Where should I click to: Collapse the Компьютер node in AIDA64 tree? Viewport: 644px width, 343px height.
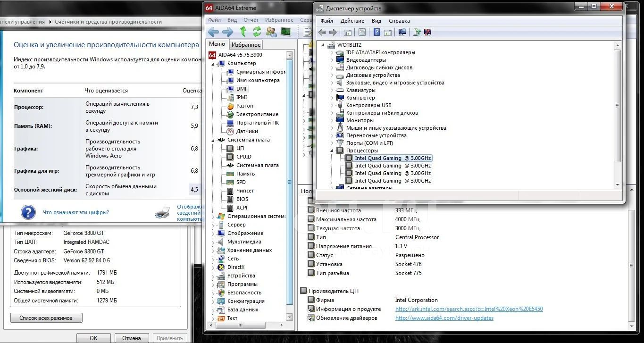pos(213,63)
